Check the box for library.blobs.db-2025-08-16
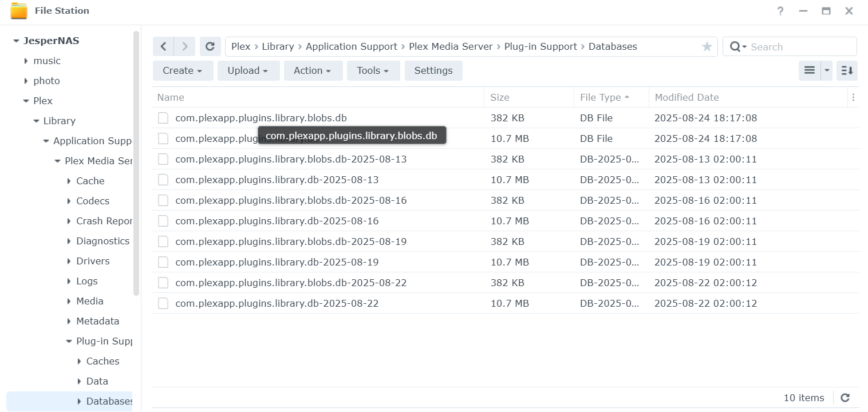 (x=163, y=200)
